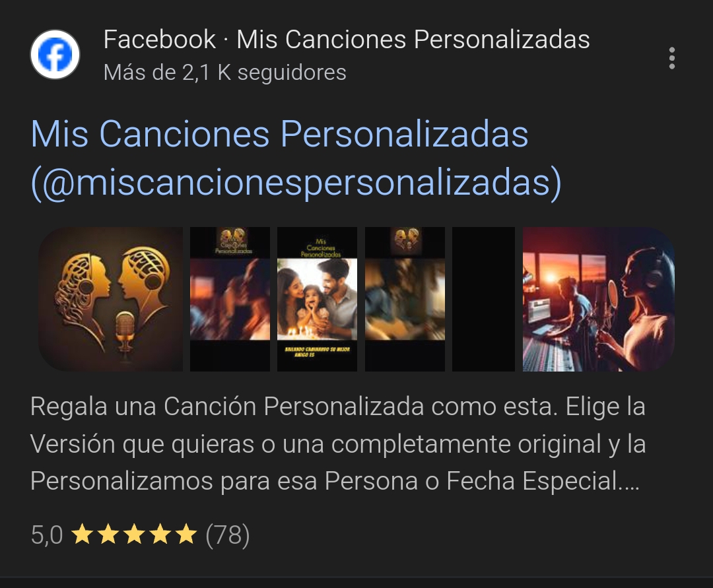Open the plain black thumbnail
This screenshot has width=713, height=588.
point(483,299)
